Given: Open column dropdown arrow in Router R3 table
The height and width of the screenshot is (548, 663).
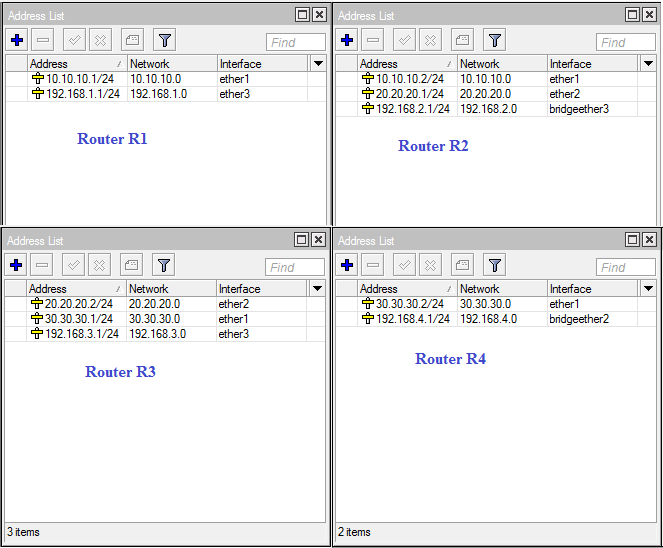Looking at the screenshot, I should (317, 289).
